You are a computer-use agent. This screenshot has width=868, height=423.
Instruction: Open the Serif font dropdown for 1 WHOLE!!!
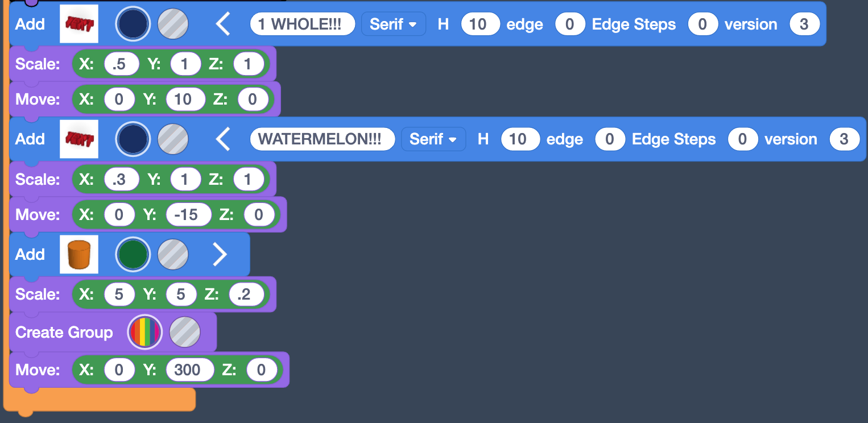(x=393, y=24)
